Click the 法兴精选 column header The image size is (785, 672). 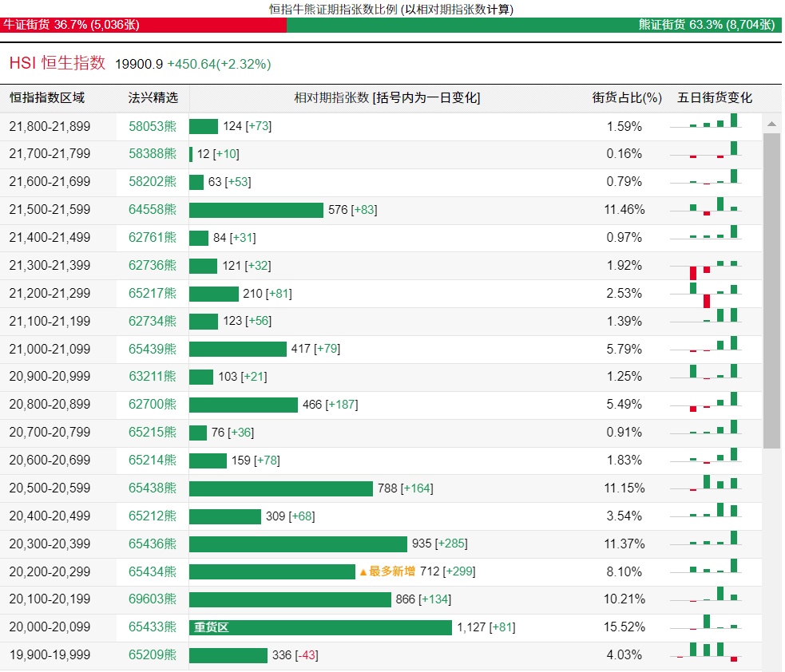(153, 97)
